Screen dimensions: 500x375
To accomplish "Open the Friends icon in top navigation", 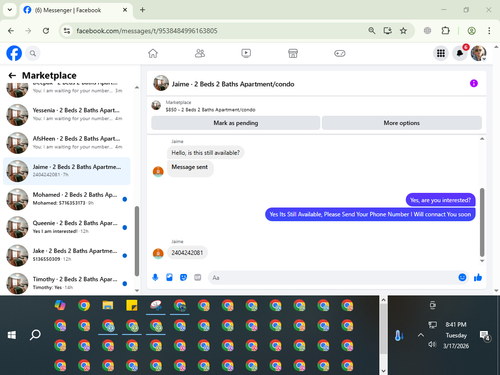I will 200,53.
